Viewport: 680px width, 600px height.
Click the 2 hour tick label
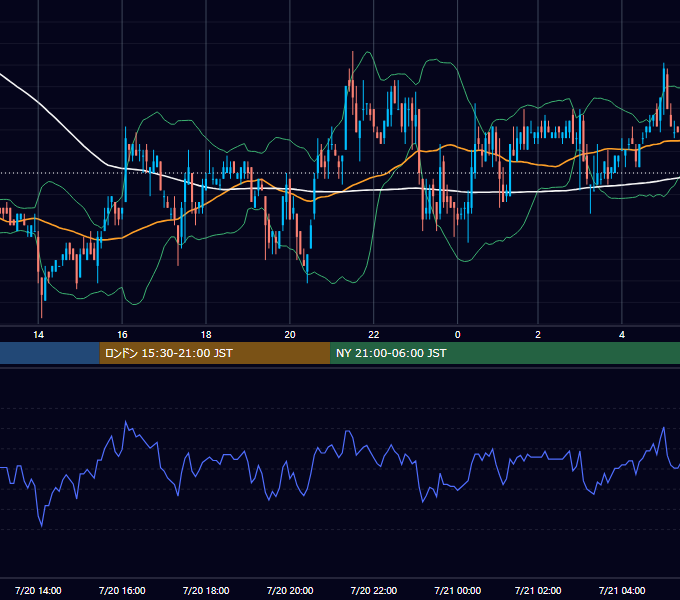coord(538,334)
